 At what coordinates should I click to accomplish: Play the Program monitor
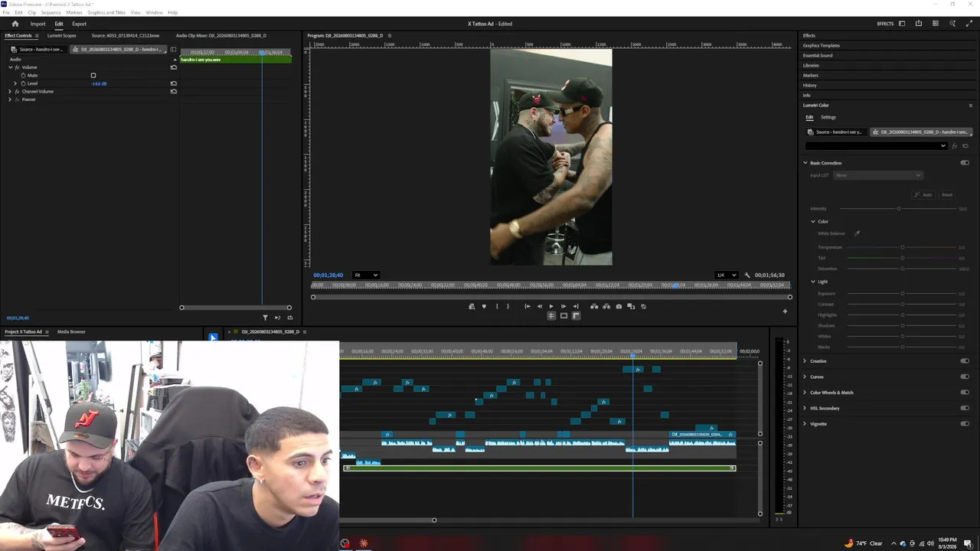click(x=550, y=306)
